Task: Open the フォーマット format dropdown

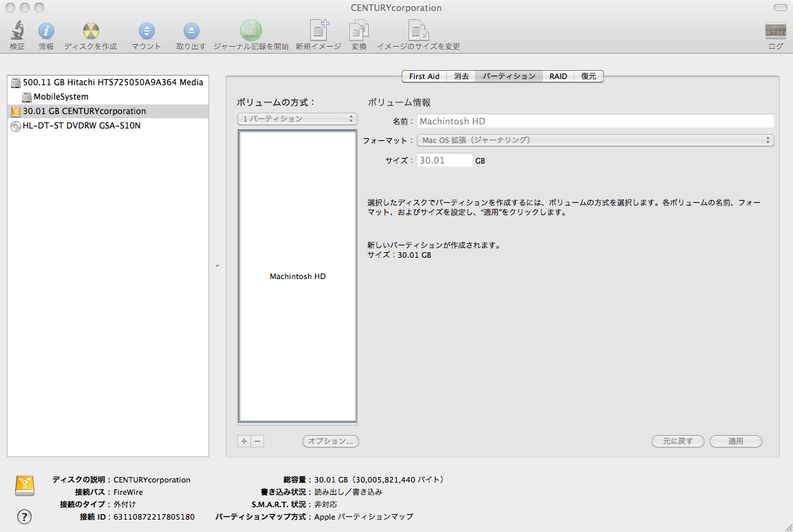Action: pos(595,140)
